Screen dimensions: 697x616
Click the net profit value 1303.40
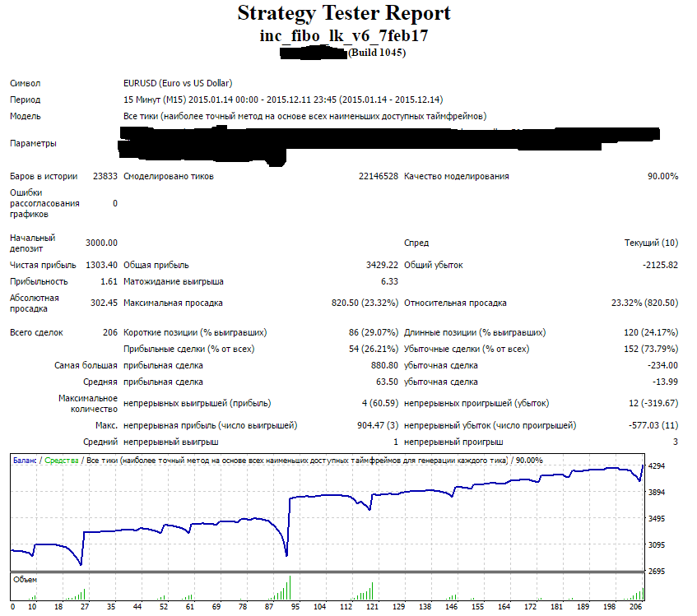tap(101, 265)
